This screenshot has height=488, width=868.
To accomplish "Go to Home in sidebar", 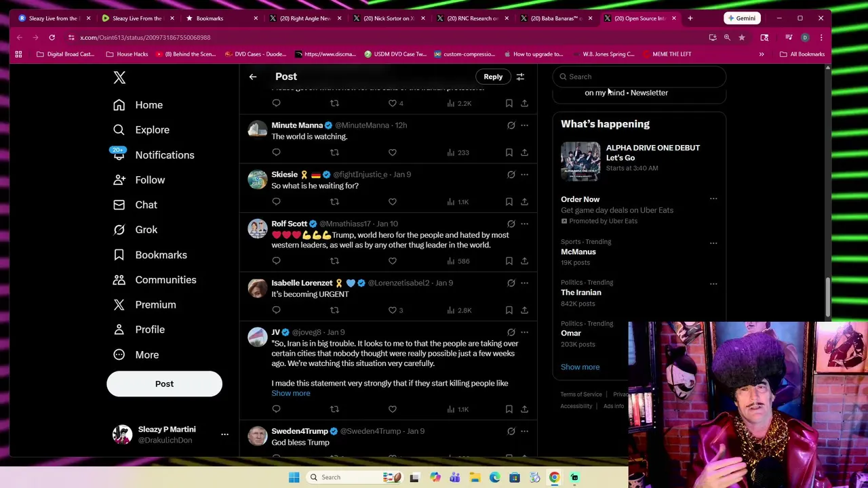I will coord(138,105).
